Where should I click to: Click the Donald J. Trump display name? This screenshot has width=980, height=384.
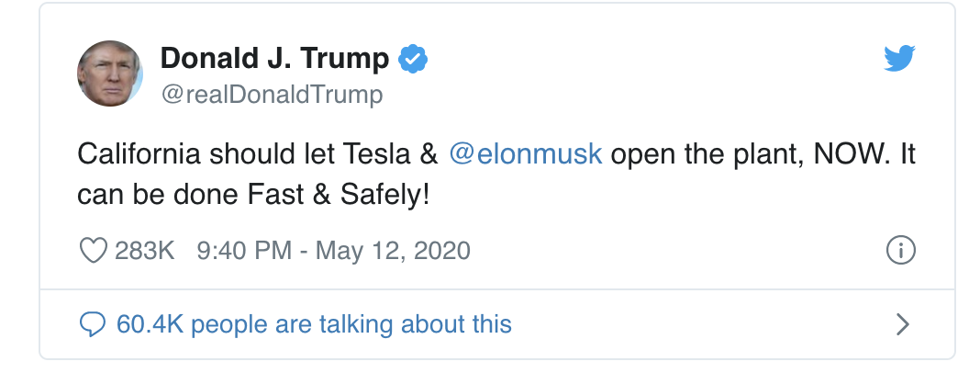274,60
